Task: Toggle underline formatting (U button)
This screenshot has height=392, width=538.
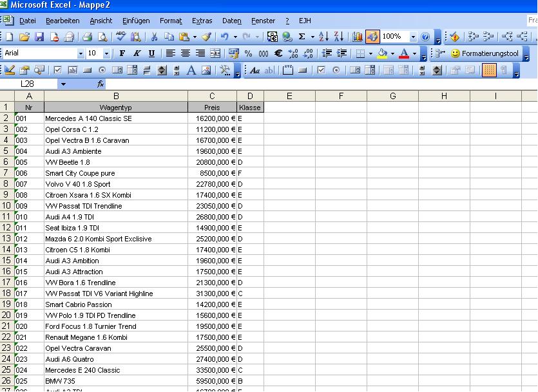Action: (x=151, y=53)
